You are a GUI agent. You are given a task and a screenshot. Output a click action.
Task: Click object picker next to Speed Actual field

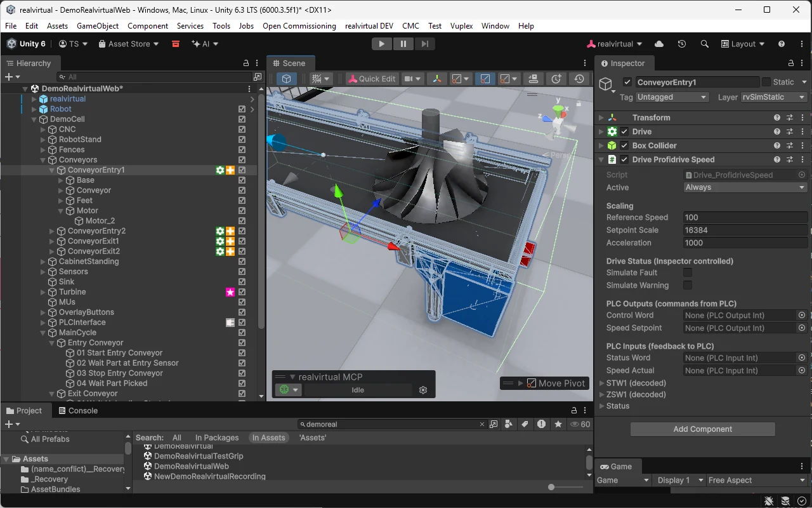pyautogui.click(x=802, y=370)
